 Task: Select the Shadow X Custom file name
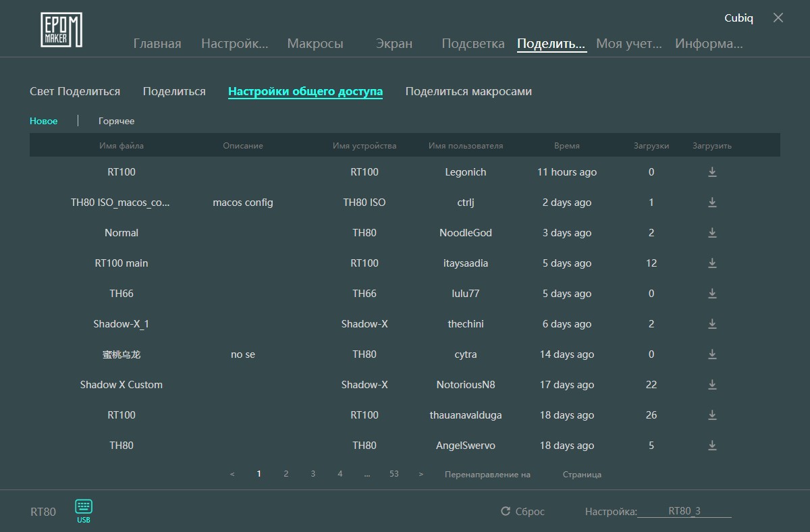(122, 385)
